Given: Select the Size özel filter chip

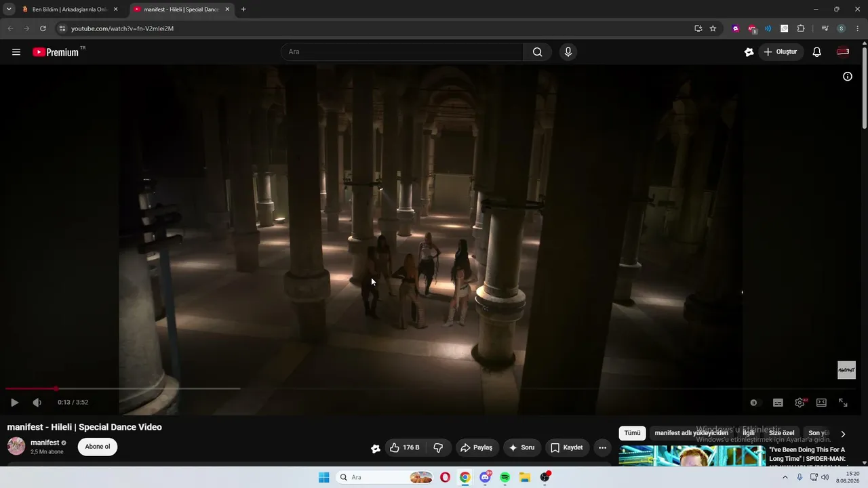Looking at the screenshot, I should click(x=781, y=433).
